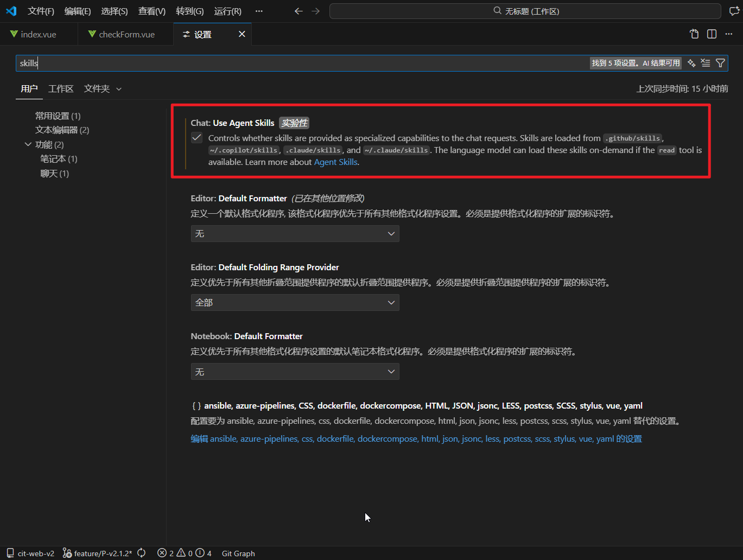Clear the settings search input icon

coord(706,62)
